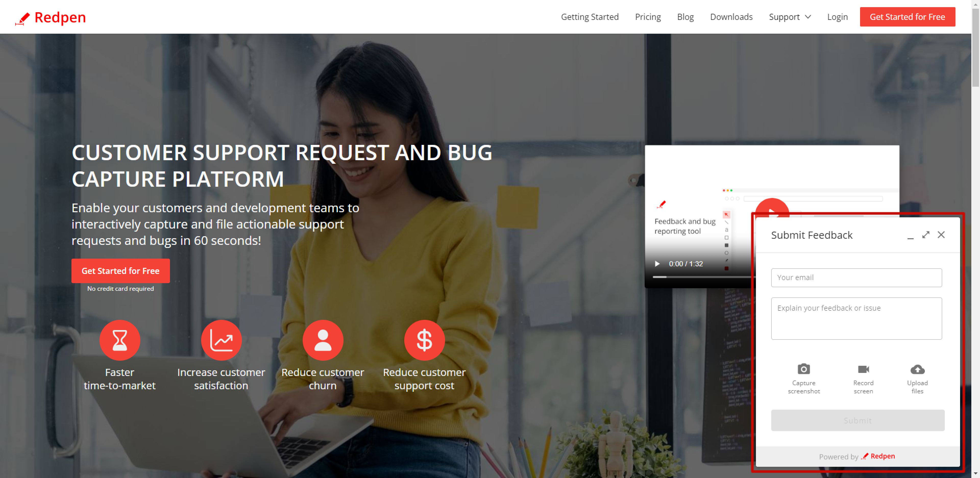Click the Redpen logo in the header

click(51, 18)
